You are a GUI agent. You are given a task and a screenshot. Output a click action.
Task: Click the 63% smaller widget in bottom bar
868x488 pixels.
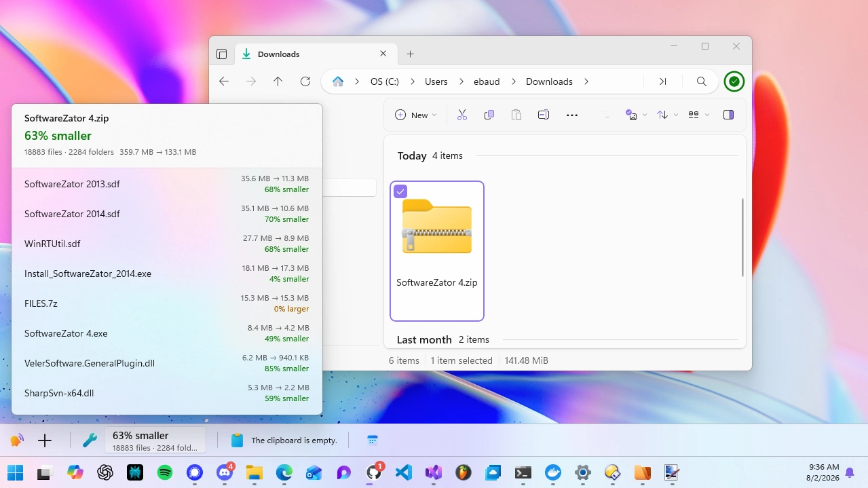coord(155,440)
